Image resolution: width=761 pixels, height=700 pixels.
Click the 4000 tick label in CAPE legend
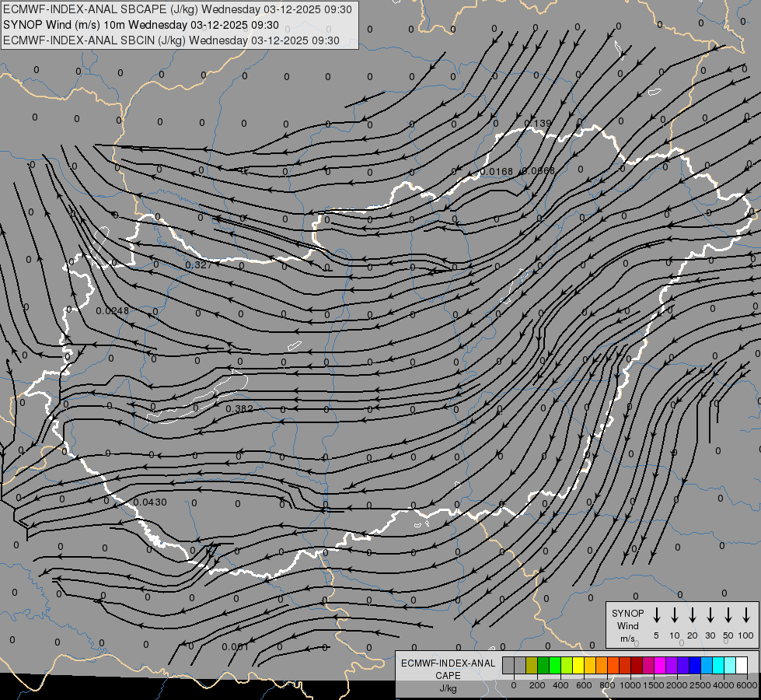tap(724, 685)
